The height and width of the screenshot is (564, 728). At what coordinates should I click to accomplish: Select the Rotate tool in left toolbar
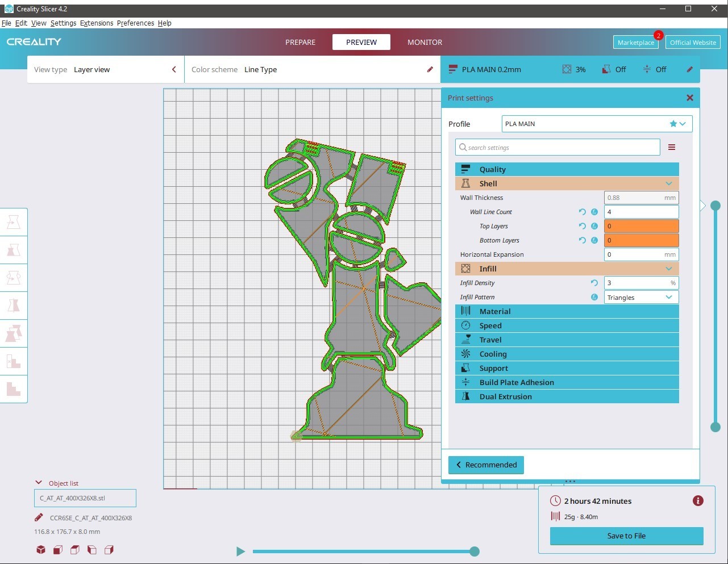(14, 278)
